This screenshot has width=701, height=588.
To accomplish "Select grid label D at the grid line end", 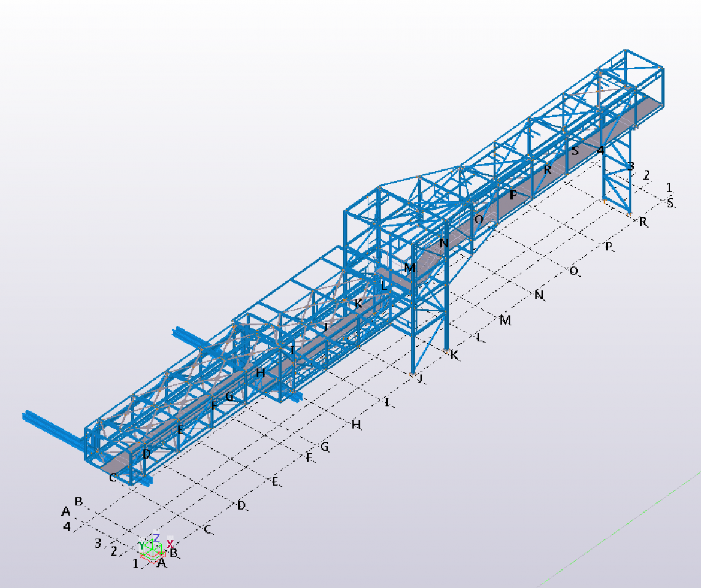I will coord(241,505).
